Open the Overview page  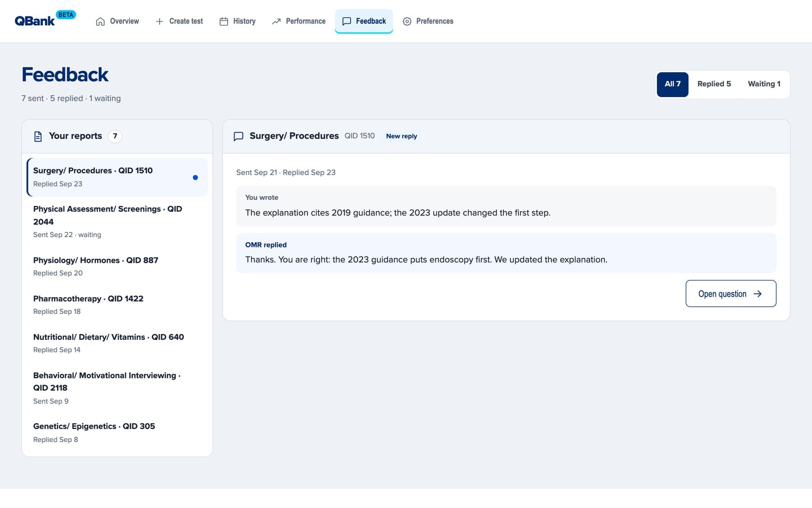tap(117, 21)
